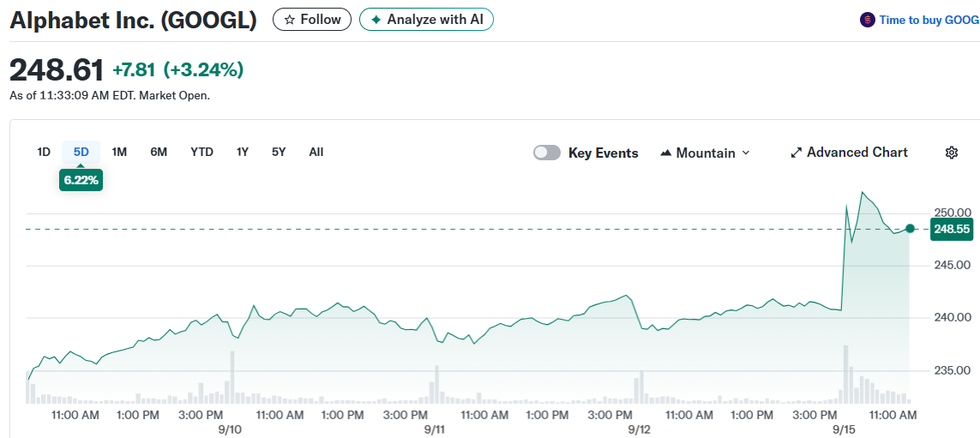980x438 pixels.
Task: Select the 1Y range tab
Action: (243, 152)
